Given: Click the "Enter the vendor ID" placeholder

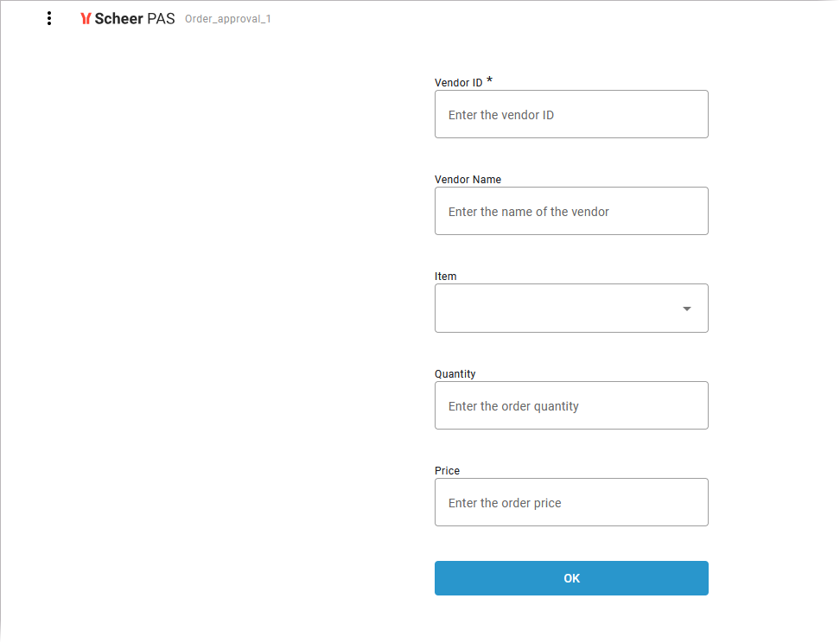Looking at the screenshot, I should [501, 115].
